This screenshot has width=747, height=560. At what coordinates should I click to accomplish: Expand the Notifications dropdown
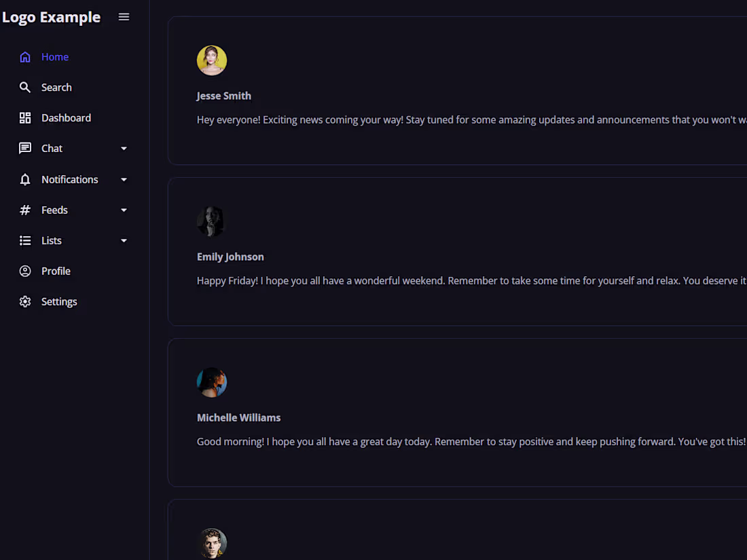(x=124, y=179)
